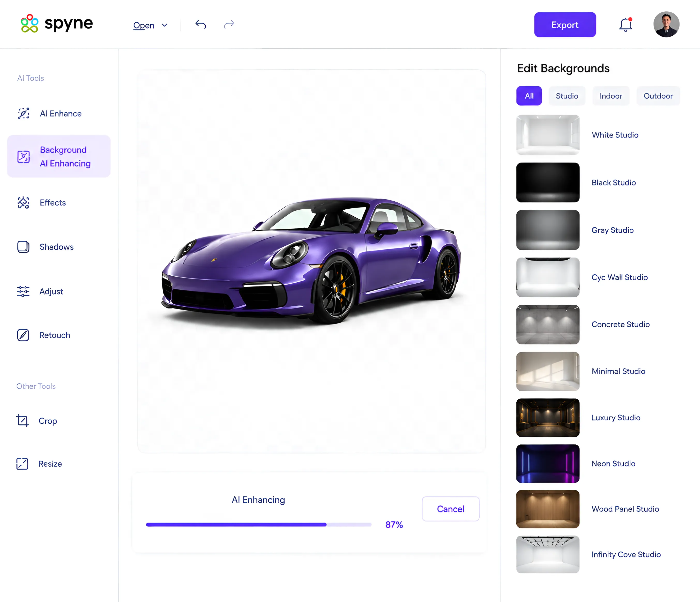
Task: Click the 87% progress value
Action: click(394, 525)
